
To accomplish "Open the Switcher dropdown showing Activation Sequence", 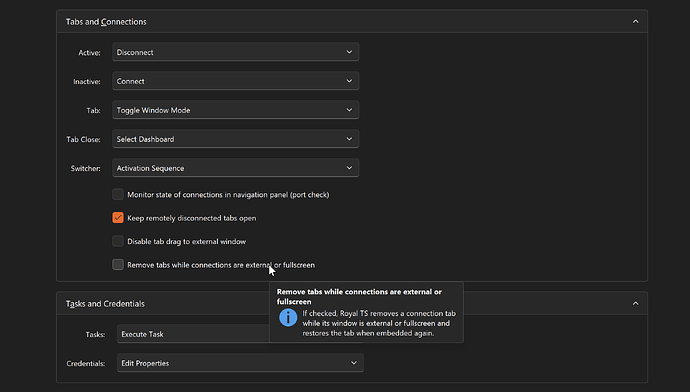I will (235, 168).
